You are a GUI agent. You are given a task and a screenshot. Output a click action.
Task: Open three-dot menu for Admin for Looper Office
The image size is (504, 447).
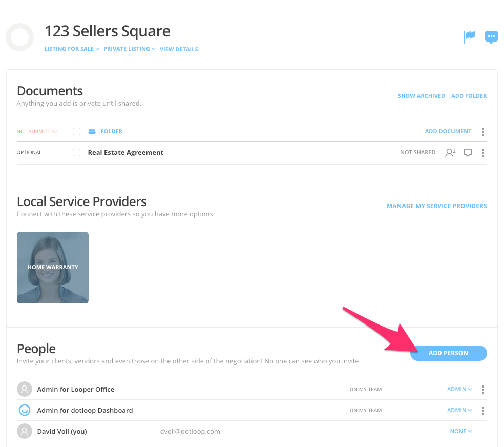tap(483, 390)
